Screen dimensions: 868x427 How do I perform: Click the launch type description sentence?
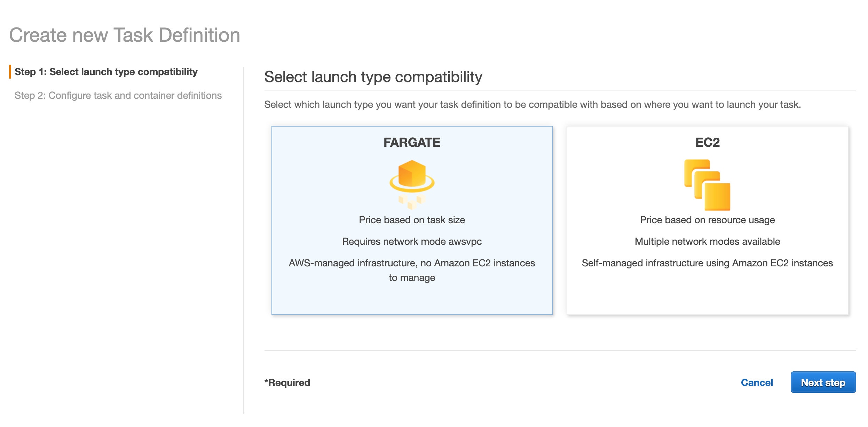532,104
